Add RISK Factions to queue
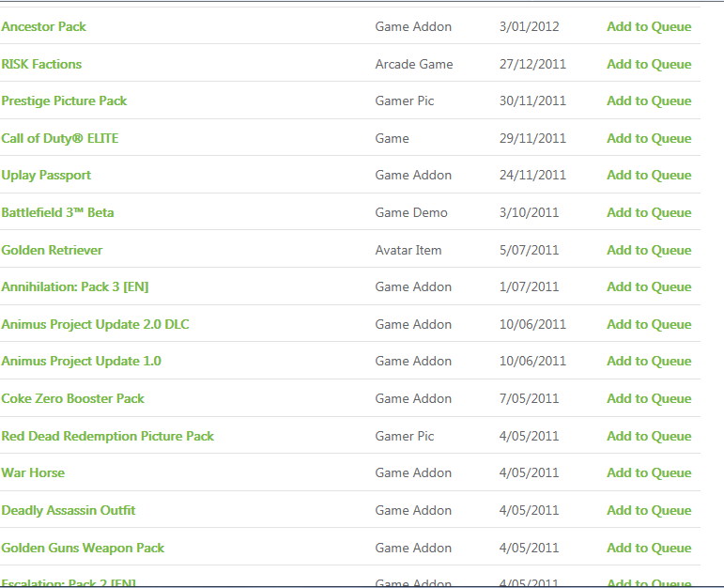This screenshot has width=724, height=588. (649, 64)
